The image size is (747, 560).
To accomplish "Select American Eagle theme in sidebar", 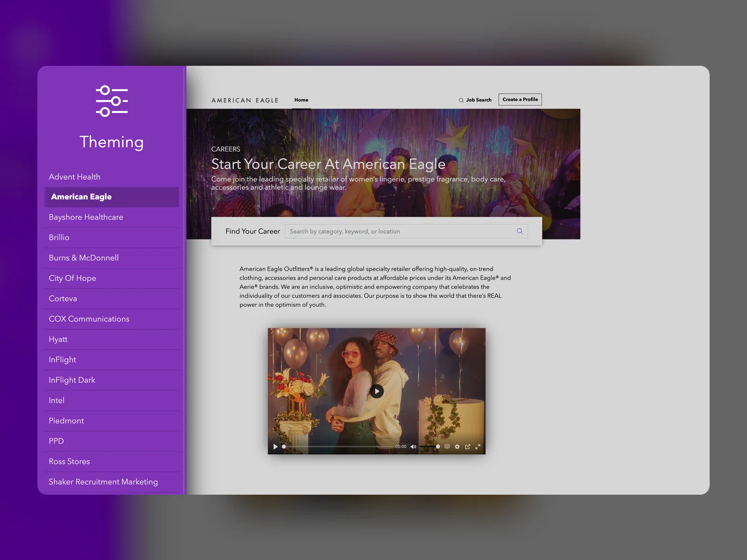I will pos(112,197).
